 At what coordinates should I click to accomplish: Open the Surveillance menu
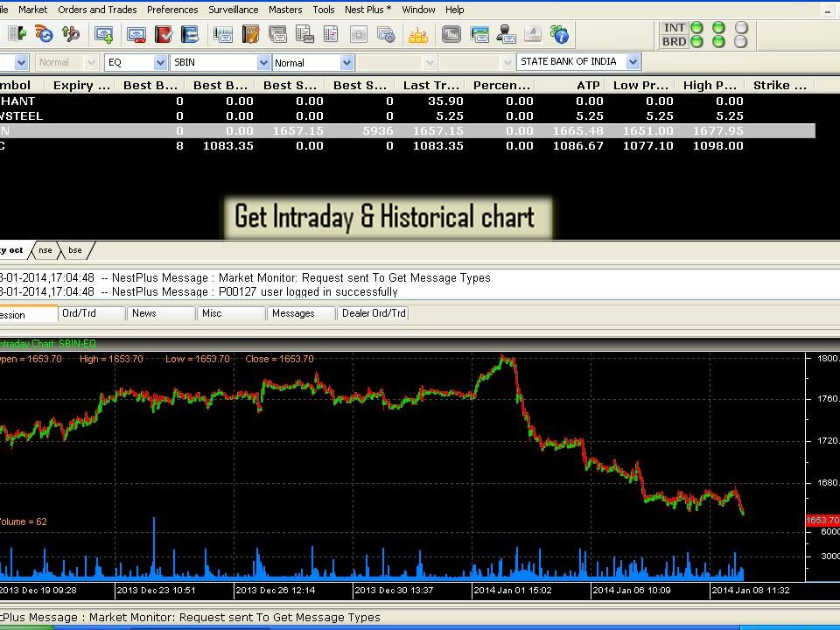233,10
